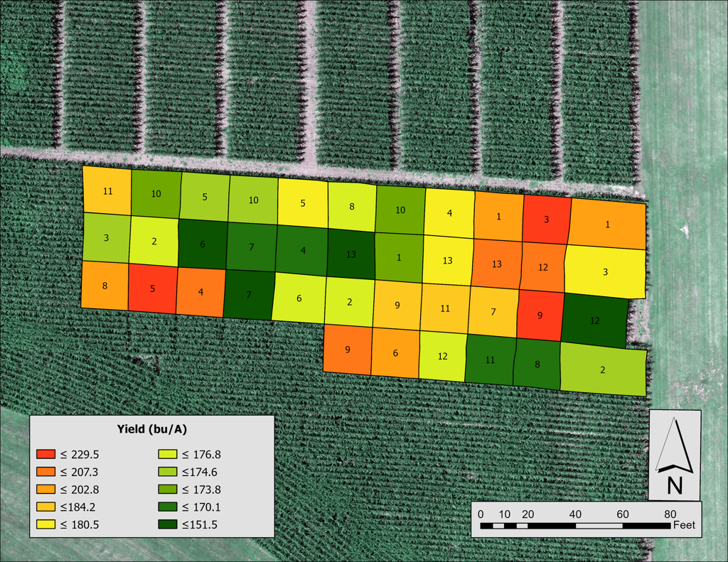The width and height of the screenshot is (728, 562).
Task: Click the dark green plot labeled 11
Action: point(491,360)
